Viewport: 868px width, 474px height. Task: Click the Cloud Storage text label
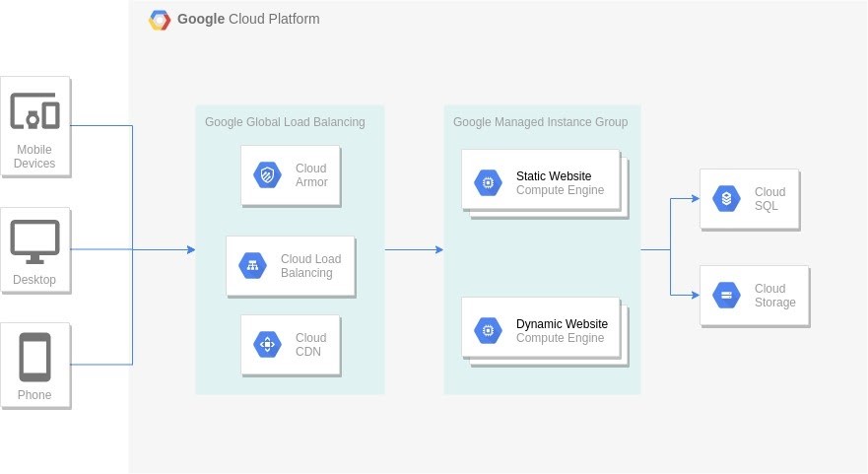coord(774,296)
